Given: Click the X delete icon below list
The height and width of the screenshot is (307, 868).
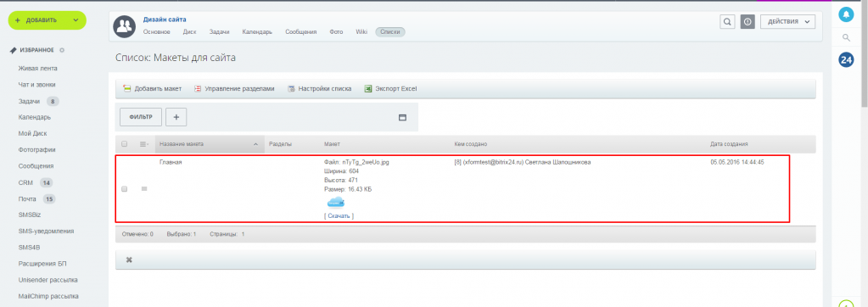Looking at the screenshot, I should coord(129,260).
